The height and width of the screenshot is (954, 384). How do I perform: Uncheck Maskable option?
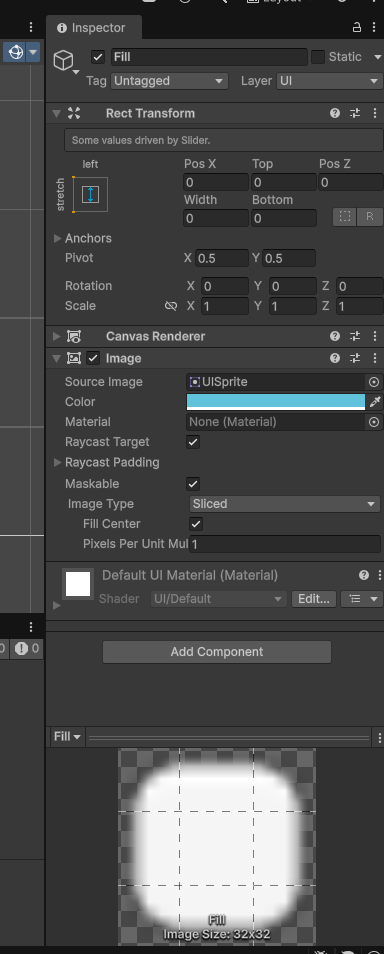pos(193,484)
